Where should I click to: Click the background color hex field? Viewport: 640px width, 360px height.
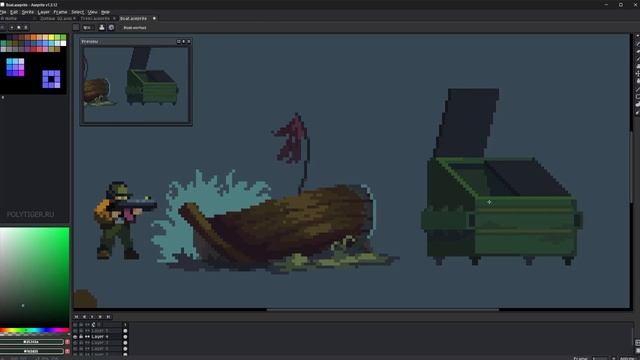31,351
